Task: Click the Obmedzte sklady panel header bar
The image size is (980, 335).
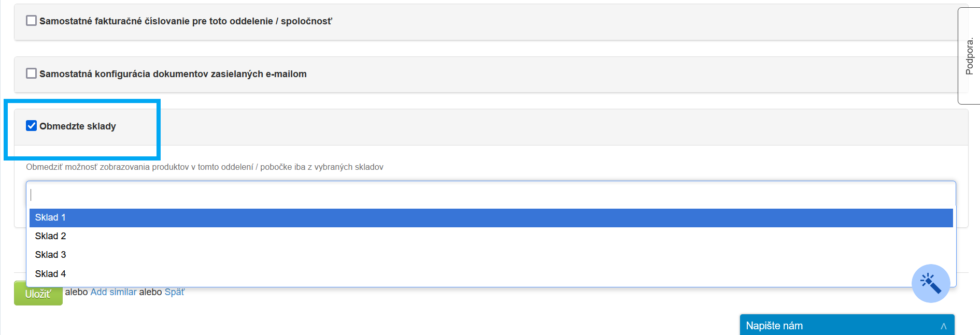Action: coord(518,127)
